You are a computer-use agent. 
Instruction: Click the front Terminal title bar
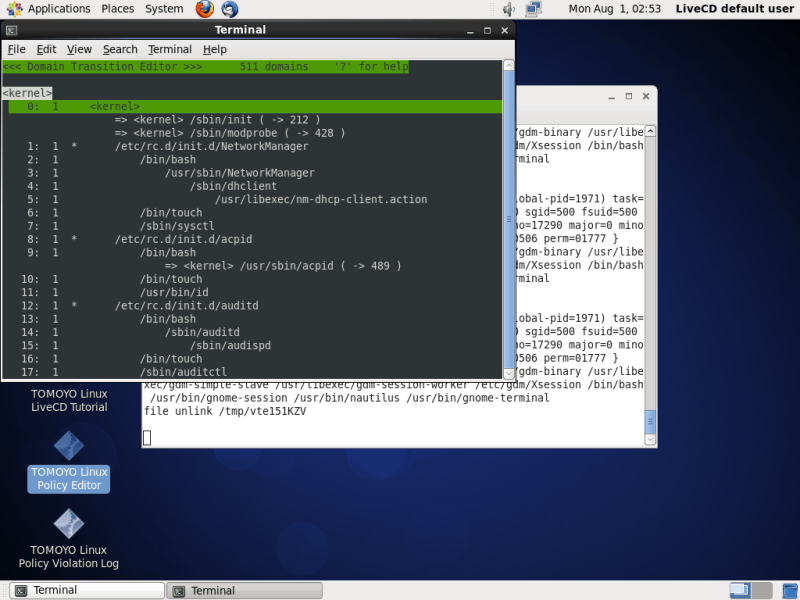(240, 30)
